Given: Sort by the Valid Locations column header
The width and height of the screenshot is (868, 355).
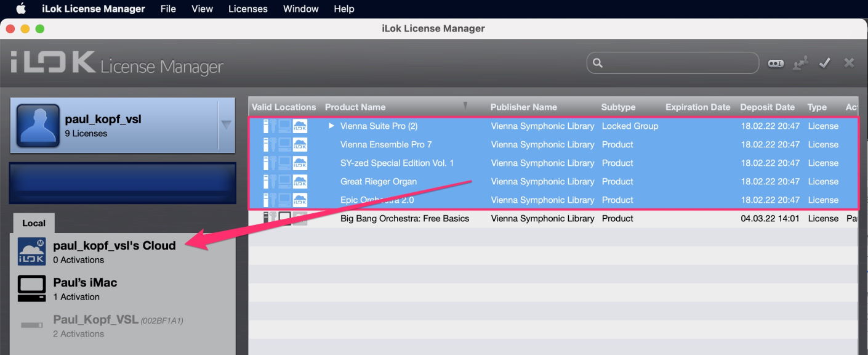Looking at the screenshot, I should pyautogui.click(x=284, y=107).
